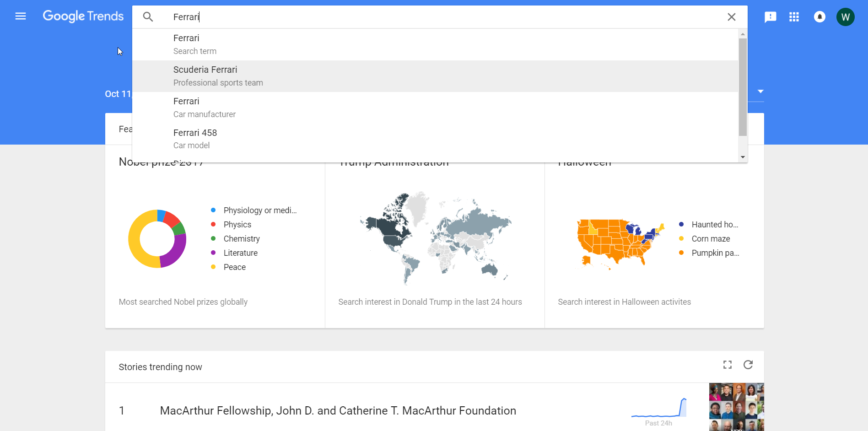The height and width of the screenshot is (431, 868).
Task: Refresh the trending stories list
Action: (x=748, y=365)
